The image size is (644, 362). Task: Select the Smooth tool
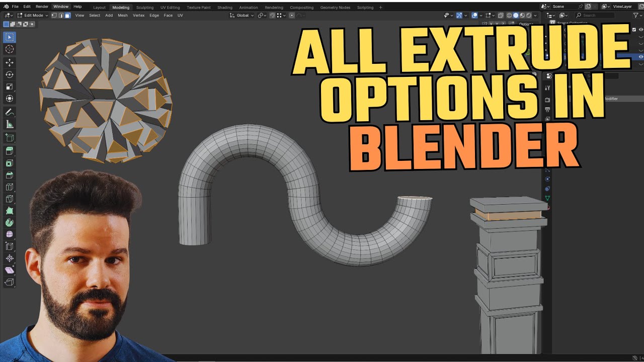[10, 234]
